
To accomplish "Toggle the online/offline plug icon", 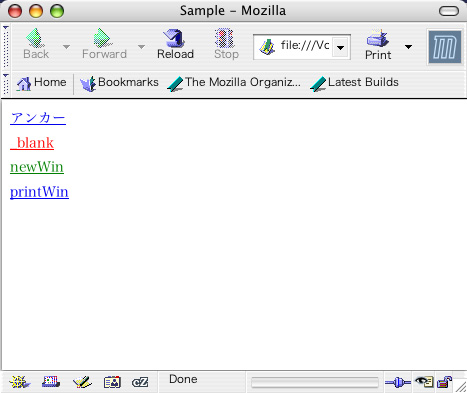I will [x=398, y=382].
